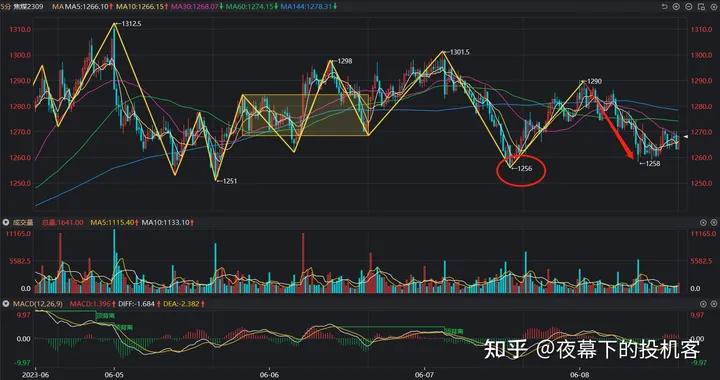Click the DEA:-2.382 value label
The height and width of the screenshot is (380, 720).
(x=182, y=304)
